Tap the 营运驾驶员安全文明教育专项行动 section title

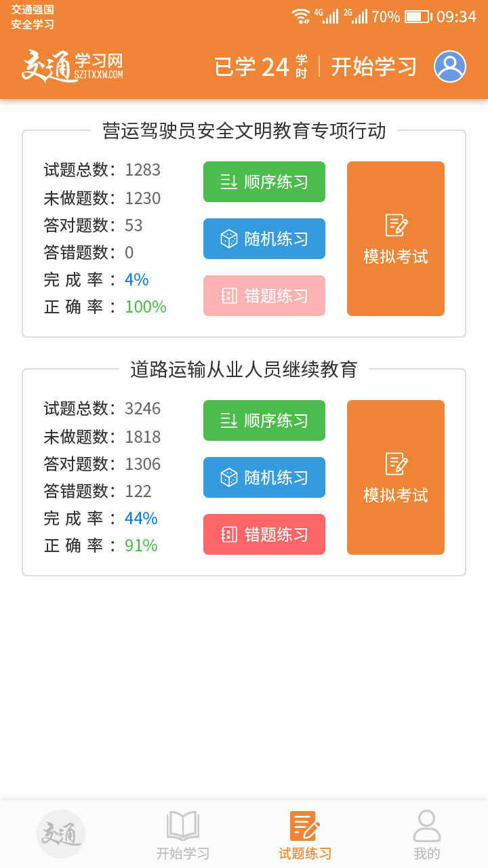coord(244,130)
